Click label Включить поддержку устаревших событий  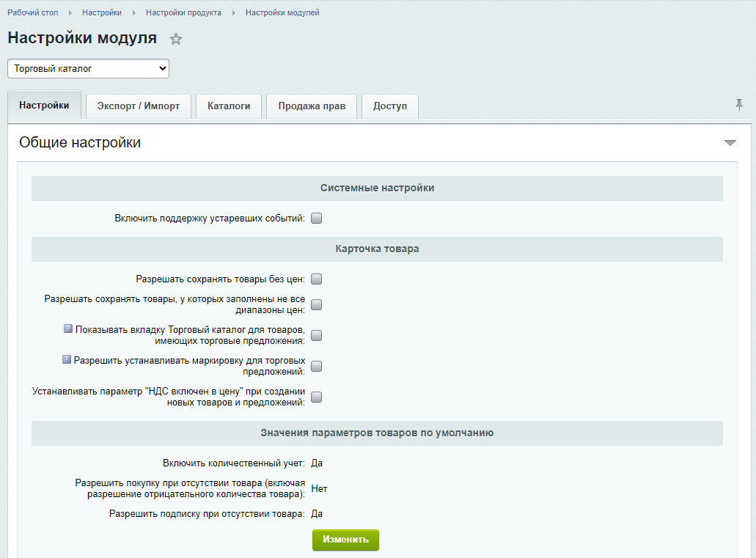pos(210,219)
